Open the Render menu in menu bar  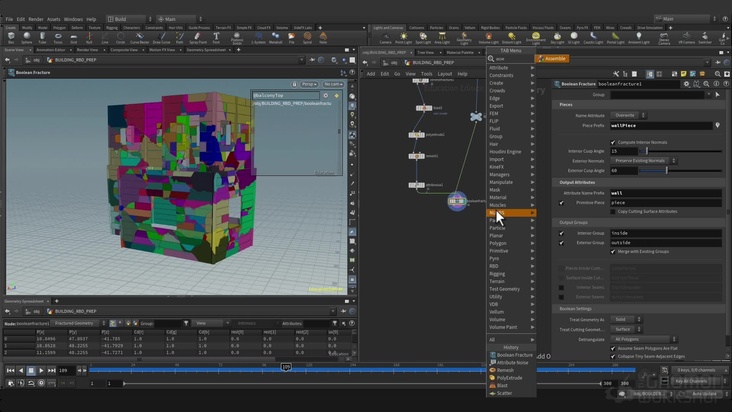(35, 19)
